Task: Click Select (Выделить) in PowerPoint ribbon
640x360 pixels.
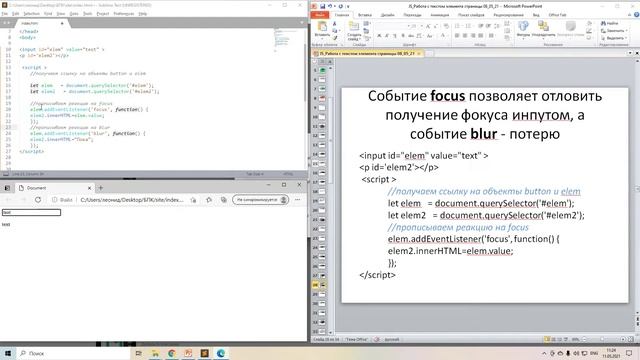Action: tap(613, 38)
